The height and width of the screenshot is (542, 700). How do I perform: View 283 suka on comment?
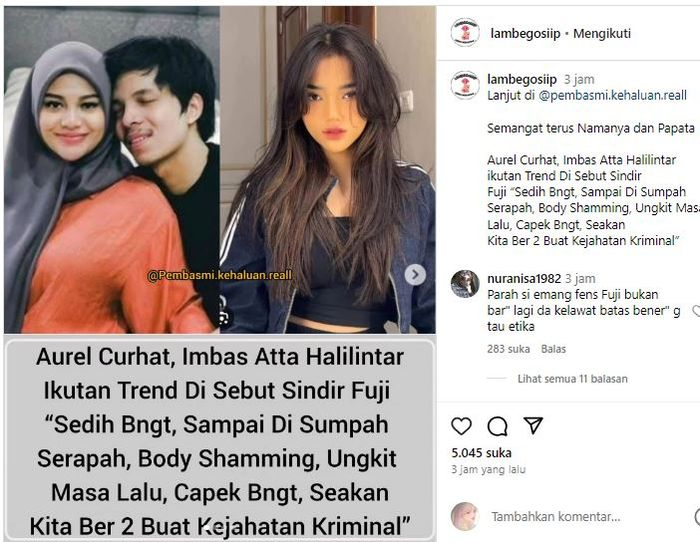click(x=508, y=349)
